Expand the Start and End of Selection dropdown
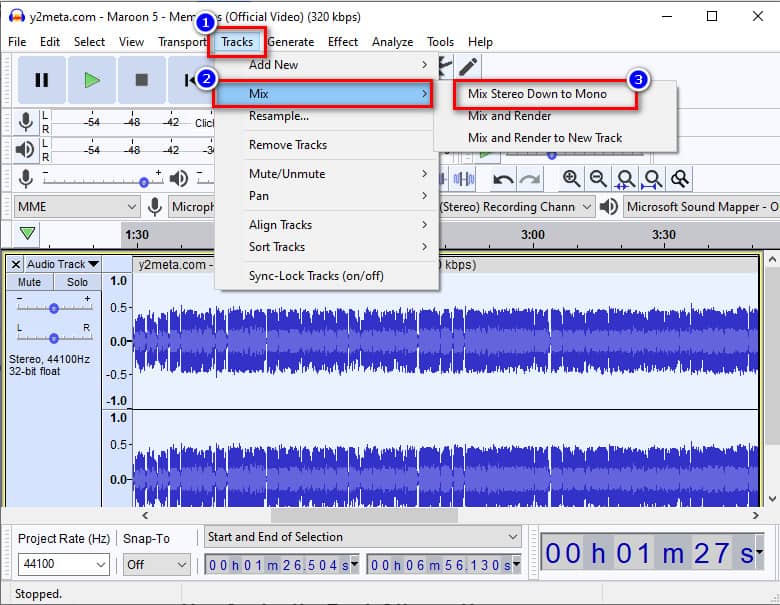This screenshot has height=605, width=780. point(363,537)
